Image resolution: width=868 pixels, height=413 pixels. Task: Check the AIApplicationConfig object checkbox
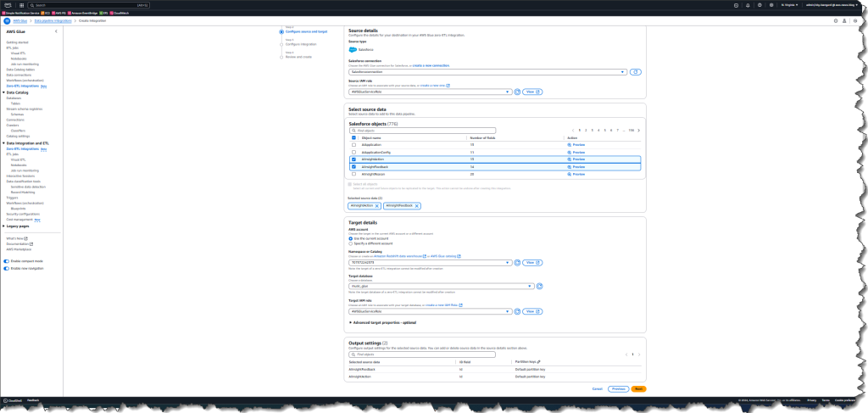[353, 152]
